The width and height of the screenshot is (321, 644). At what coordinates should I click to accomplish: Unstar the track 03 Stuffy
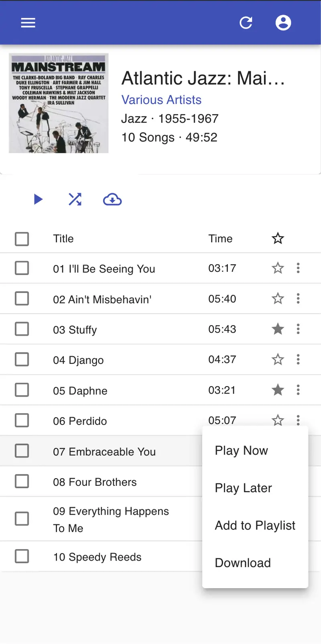coord(278,329)
